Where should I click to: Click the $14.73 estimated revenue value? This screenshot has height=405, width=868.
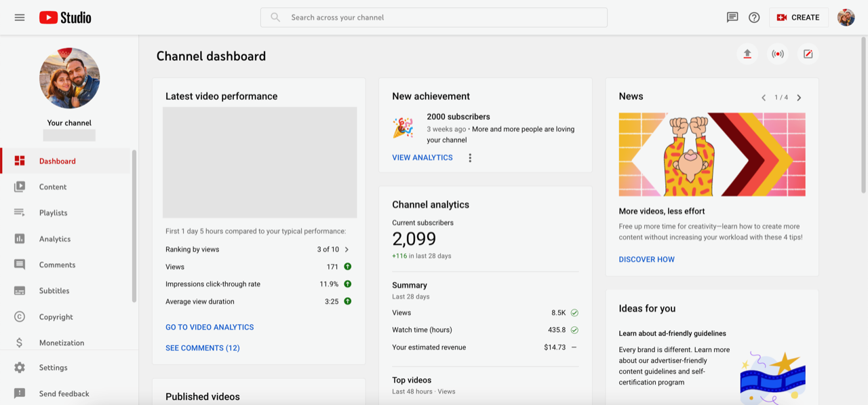555,347
